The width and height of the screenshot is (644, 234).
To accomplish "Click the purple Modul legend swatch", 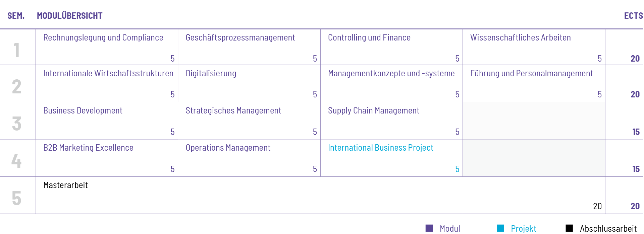I will pyautogui.click(x=429, y=228).
